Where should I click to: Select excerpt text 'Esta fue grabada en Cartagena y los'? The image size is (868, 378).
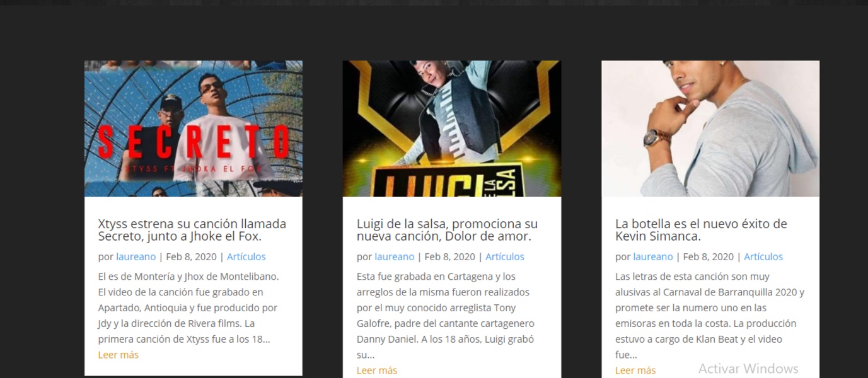436,276
